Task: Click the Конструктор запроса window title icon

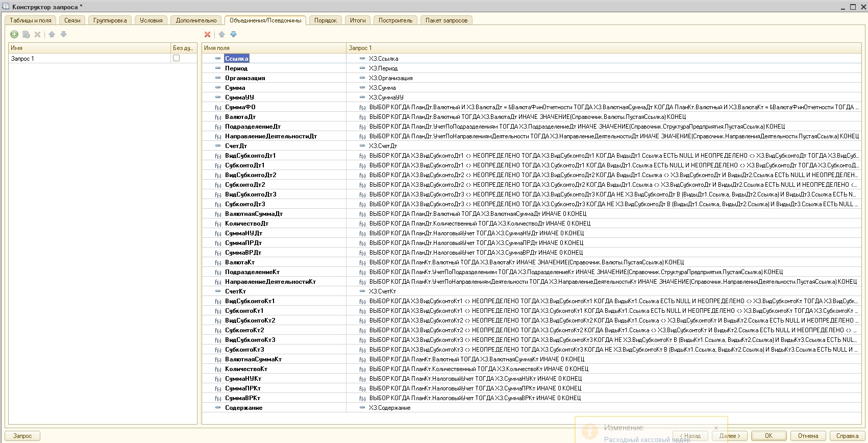Action: (6, 7)
